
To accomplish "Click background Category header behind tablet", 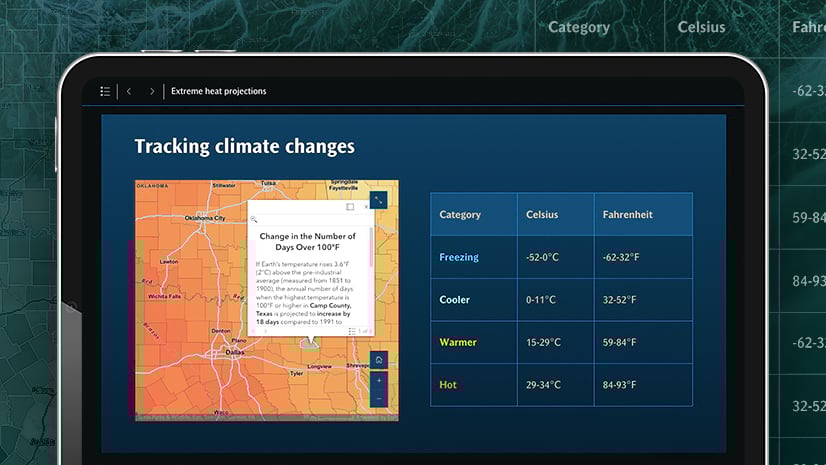I will coord(579,27).
